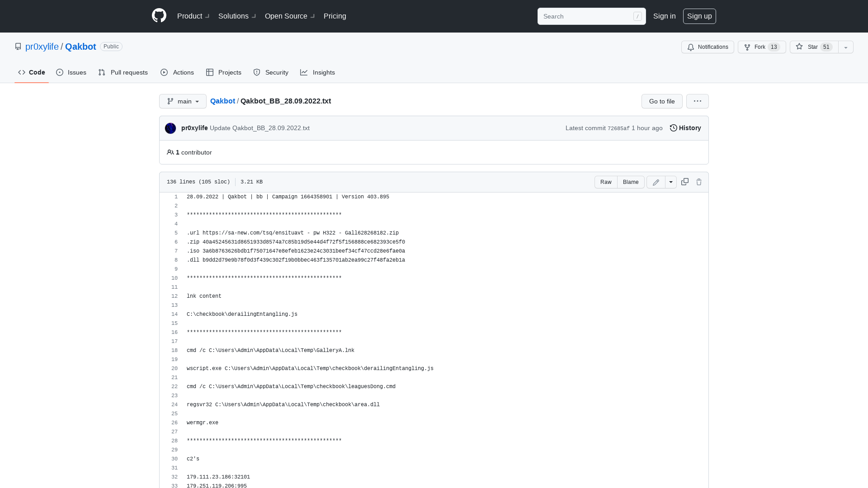Viewport: 868px width, 488px height.
Task: Open commit History for this file
Action: [685, 128]
